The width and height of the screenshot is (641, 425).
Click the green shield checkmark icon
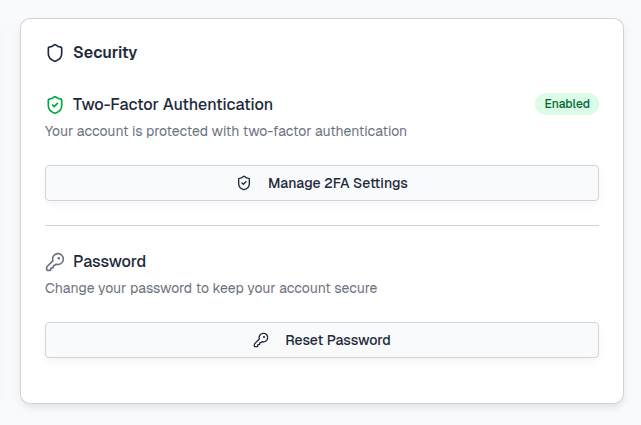pos(55,105)
